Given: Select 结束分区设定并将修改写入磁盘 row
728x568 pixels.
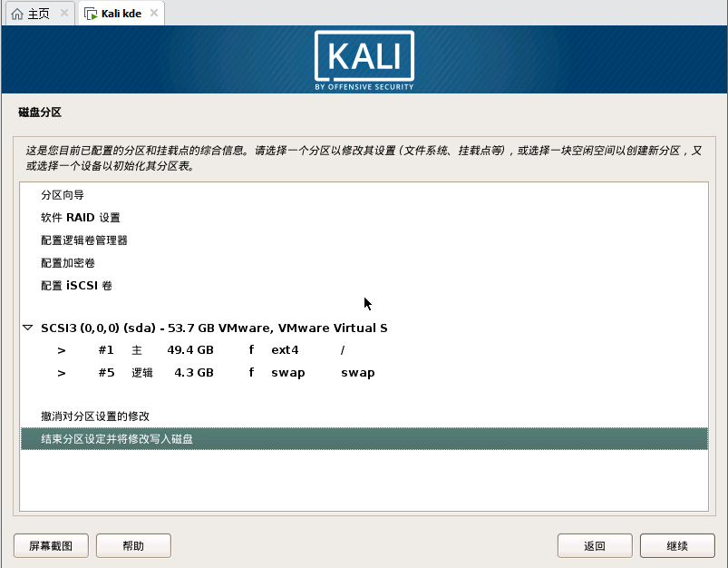Looking at the screenshot, I should pyautogui.click(x=364, y=439).
